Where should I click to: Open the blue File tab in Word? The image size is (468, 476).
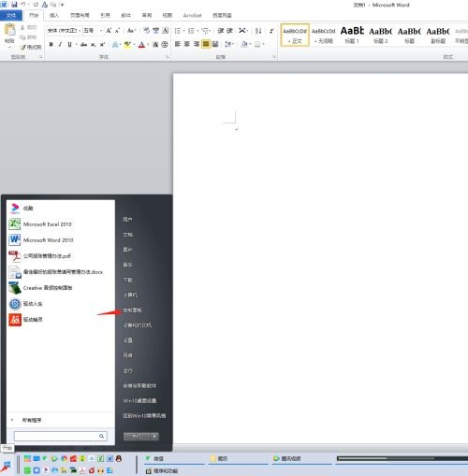click(x=11, y=15)
